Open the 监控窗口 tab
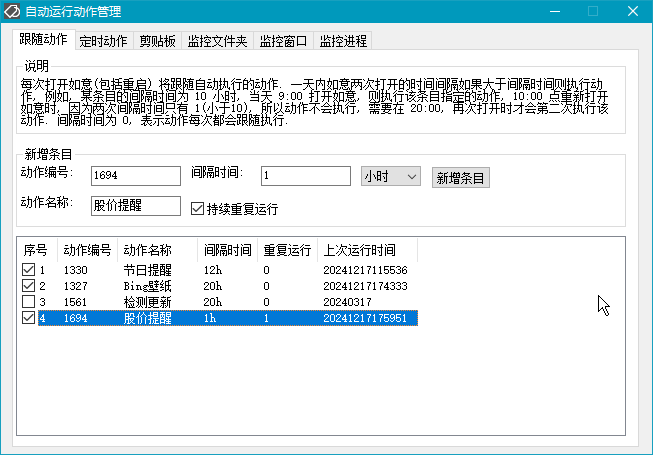This screenshot has width=653, height=455. point(283,41)
